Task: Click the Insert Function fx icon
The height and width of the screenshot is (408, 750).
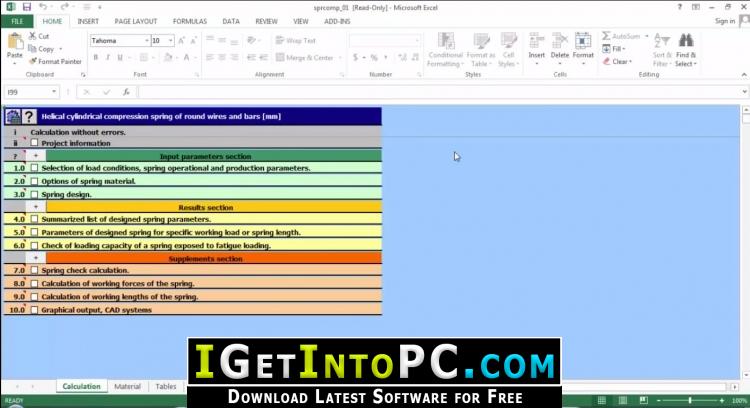Action: 126,92
